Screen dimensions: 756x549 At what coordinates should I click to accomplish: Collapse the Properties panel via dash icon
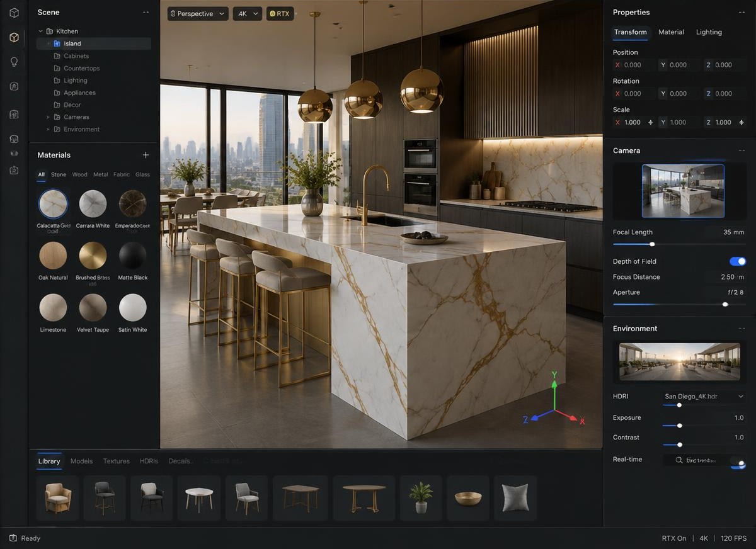pos(742,13)
